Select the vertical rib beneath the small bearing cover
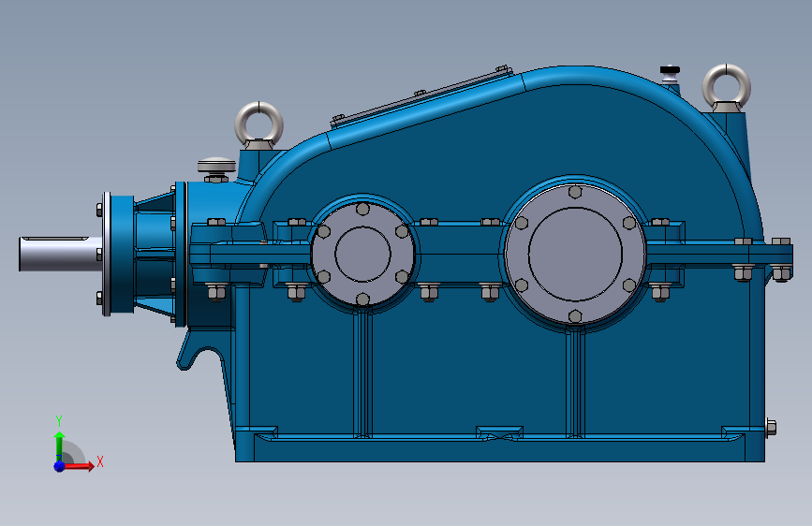The width and height of the screenshot is (812, 526). [362, 373]
